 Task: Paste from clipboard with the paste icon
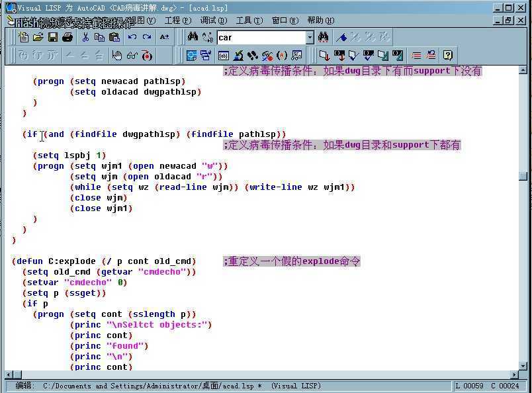click(114, 37)
